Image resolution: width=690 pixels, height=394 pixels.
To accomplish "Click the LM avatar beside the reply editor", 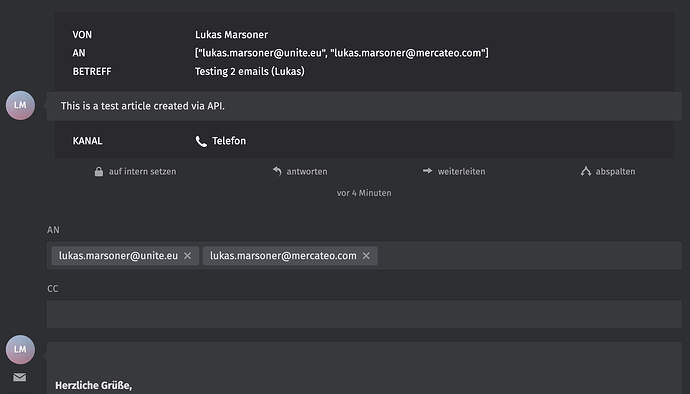I will 20,350.
